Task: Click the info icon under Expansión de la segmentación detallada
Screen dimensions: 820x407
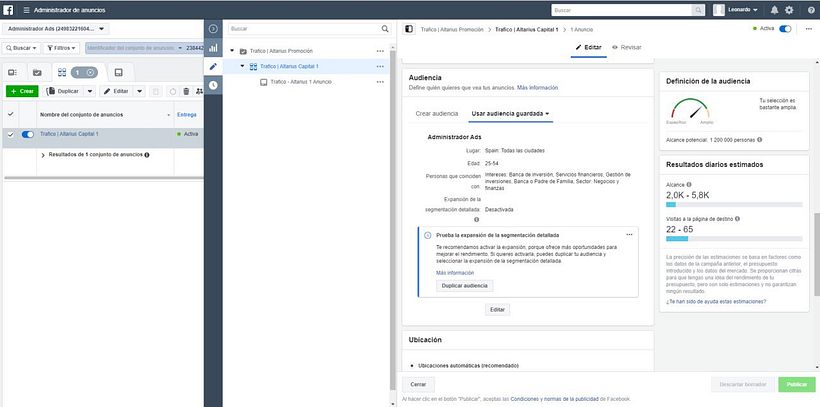Action: click(476, 220)
